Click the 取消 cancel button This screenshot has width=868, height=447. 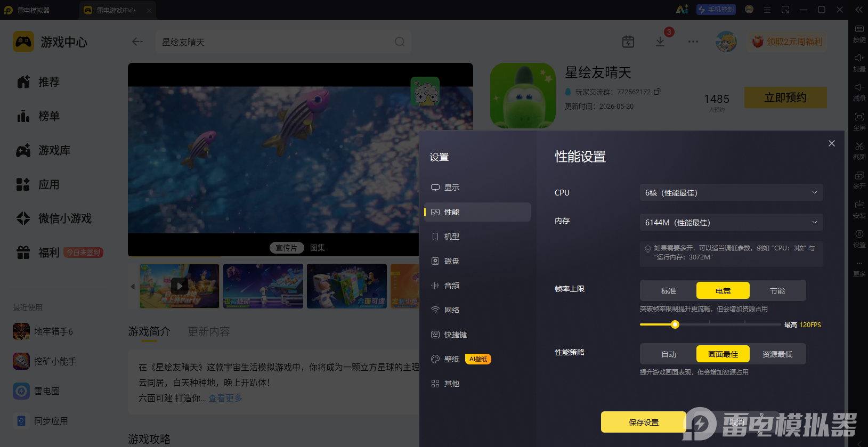(x=737, y=422)
